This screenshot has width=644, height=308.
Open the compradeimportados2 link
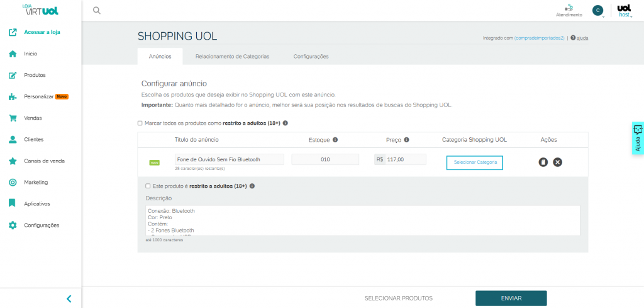tap(539, 38)
